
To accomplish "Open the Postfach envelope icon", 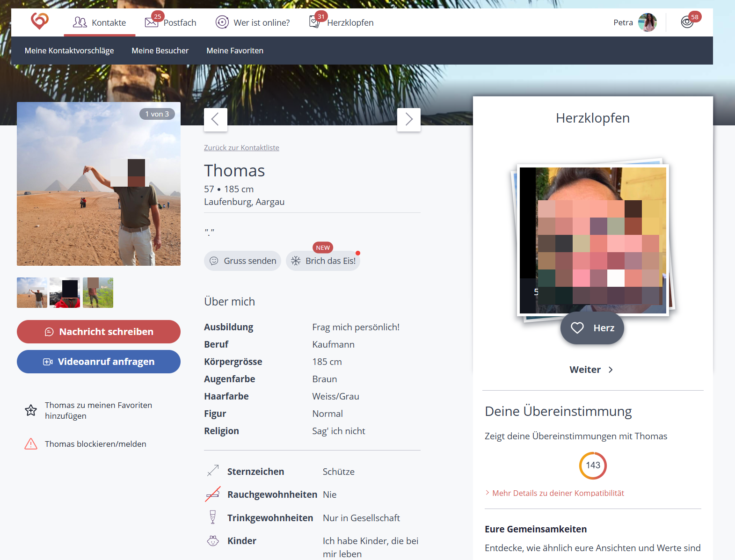I will pyautogui.click(x=152, y=22).
